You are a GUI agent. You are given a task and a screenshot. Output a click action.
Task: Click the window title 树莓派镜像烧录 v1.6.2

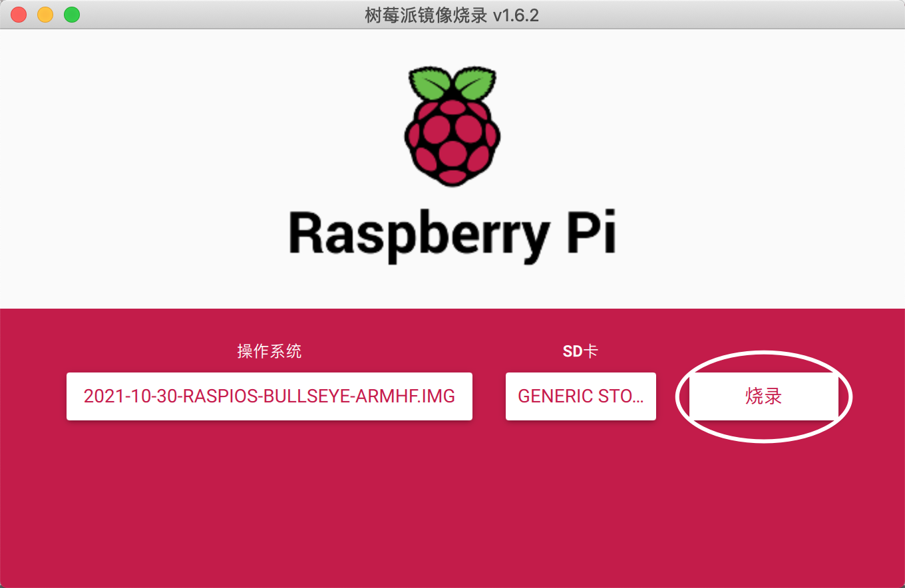pos(452,15)
